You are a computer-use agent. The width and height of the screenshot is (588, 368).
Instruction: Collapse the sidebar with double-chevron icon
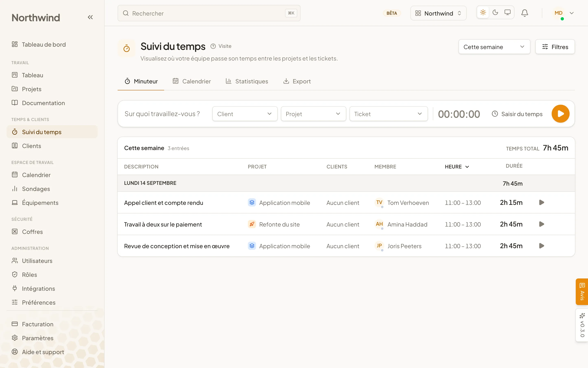[90, 17]
